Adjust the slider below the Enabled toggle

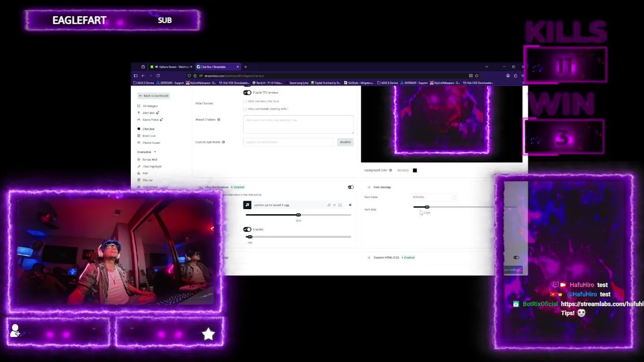298,237
